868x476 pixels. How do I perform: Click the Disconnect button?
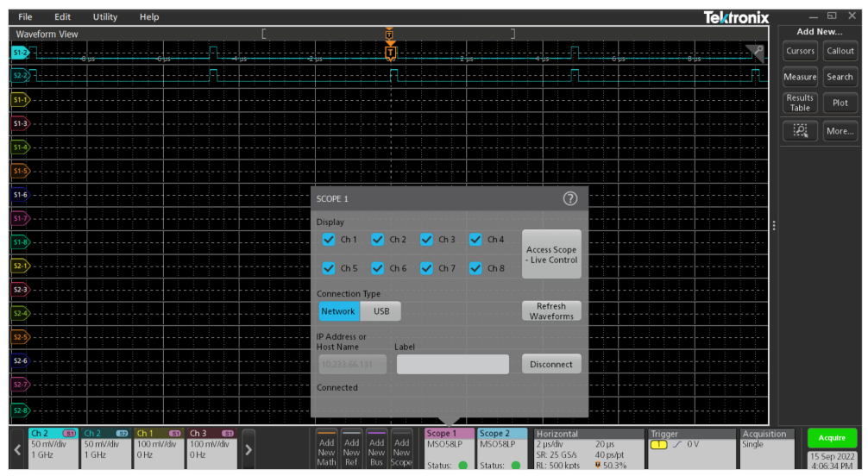click(551, 364)
